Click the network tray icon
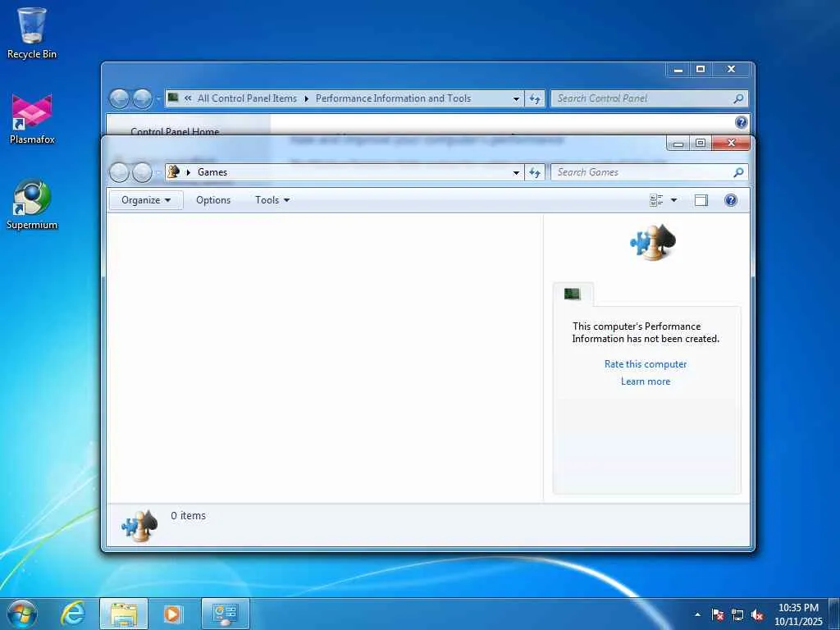The image size is (840, 630). [x=737, y=614]
